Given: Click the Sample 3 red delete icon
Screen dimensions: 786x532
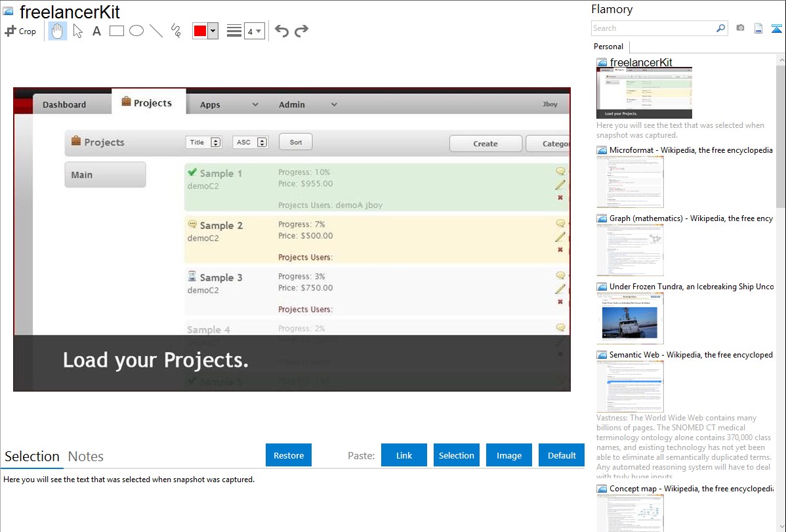Looking at the screenshot, I should pos(560,302).
